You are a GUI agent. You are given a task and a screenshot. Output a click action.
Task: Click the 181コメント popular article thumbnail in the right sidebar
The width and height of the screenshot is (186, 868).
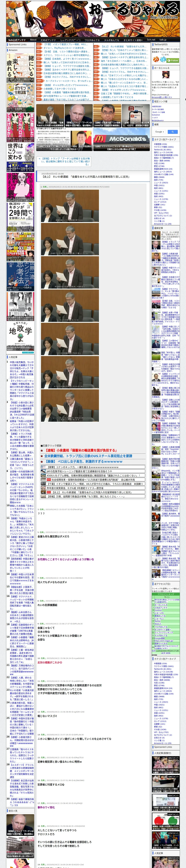166,765
